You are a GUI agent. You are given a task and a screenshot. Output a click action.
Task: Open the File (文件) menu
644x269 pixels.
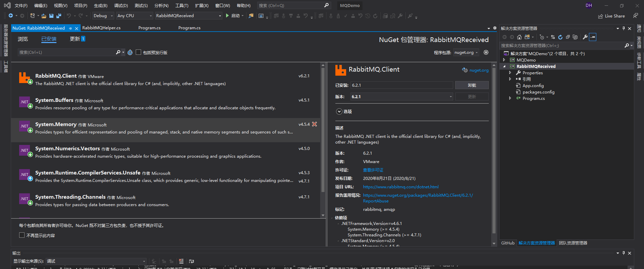21,6
